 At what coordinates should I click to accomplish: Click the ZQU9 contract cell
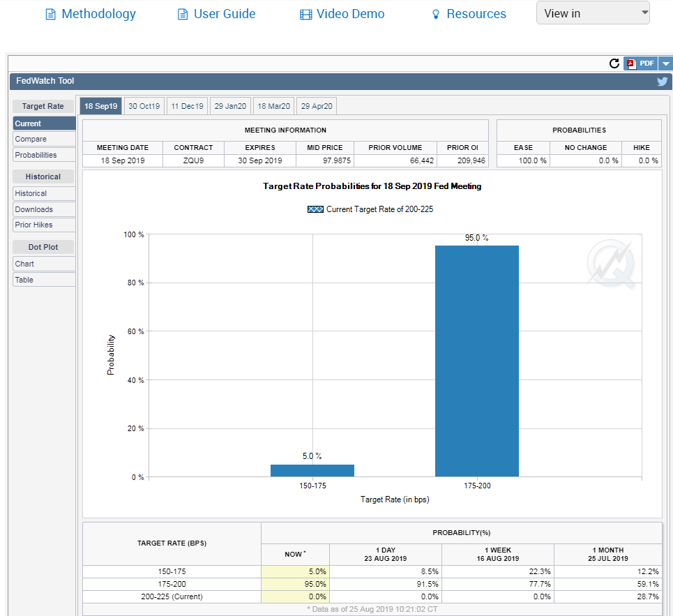point(194,160)
